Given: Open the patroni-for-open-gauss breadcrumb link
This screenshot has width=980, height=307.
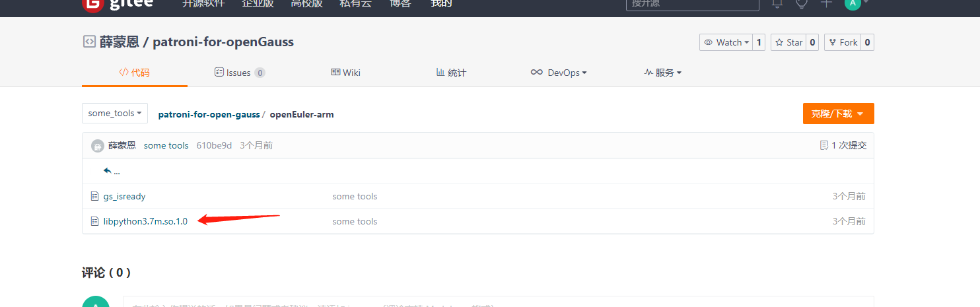Looking at the screenshot, I should (209, 114).
